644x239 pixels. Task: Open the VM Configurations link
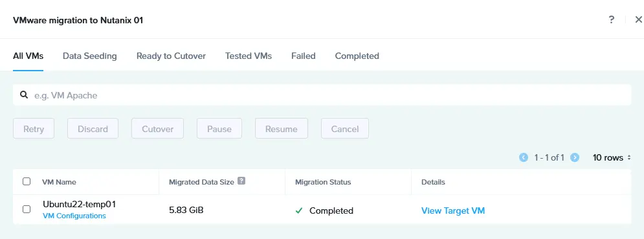[x=74, y=216]
